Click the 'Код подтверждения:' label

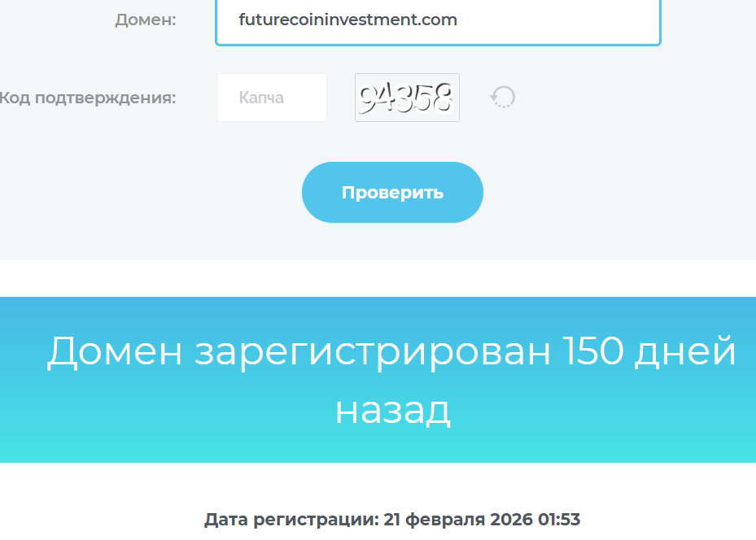click(88, 98)
